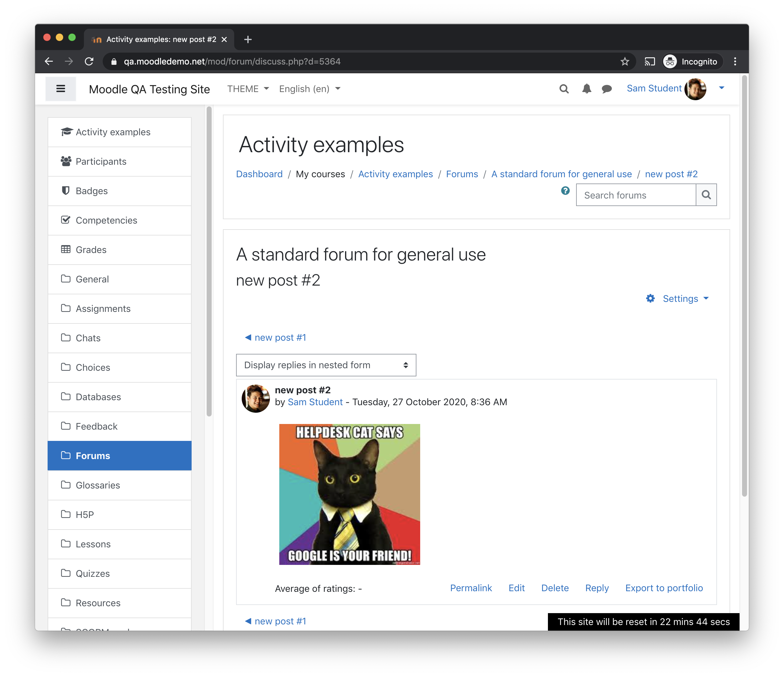
Task: Open the Databases section in the sidebar
Action: 120,397
